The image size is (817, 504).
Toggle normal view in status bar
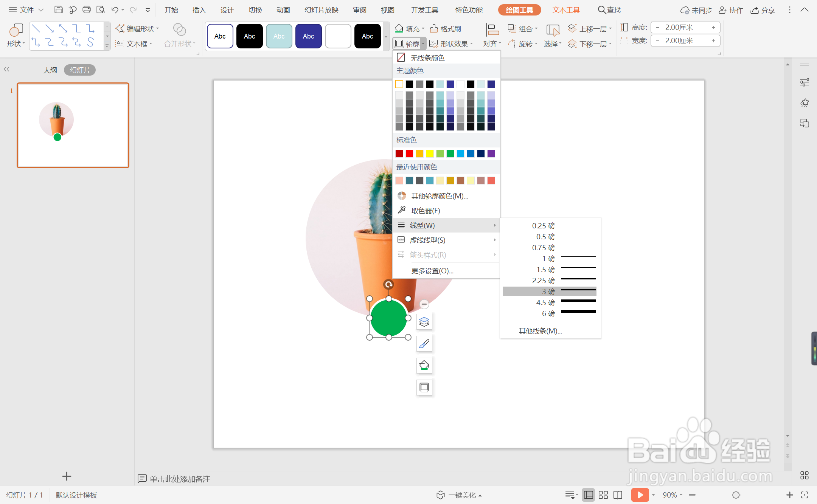588,495
